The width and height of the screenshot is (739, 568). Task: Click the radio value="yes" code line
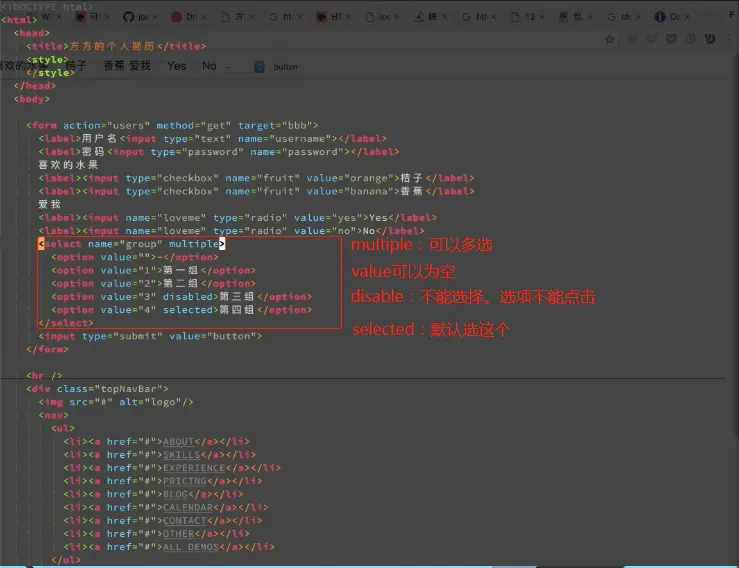(238, 218)
